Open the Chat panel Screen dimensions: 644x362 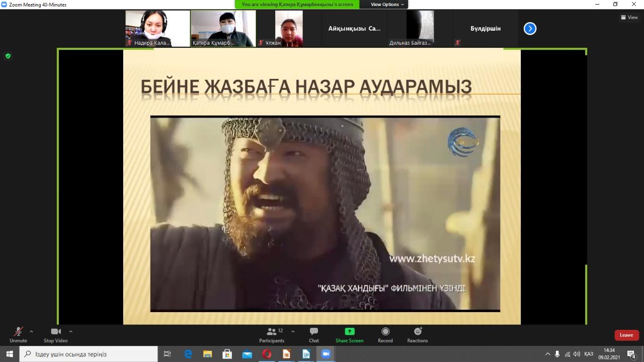pos(314,334)
